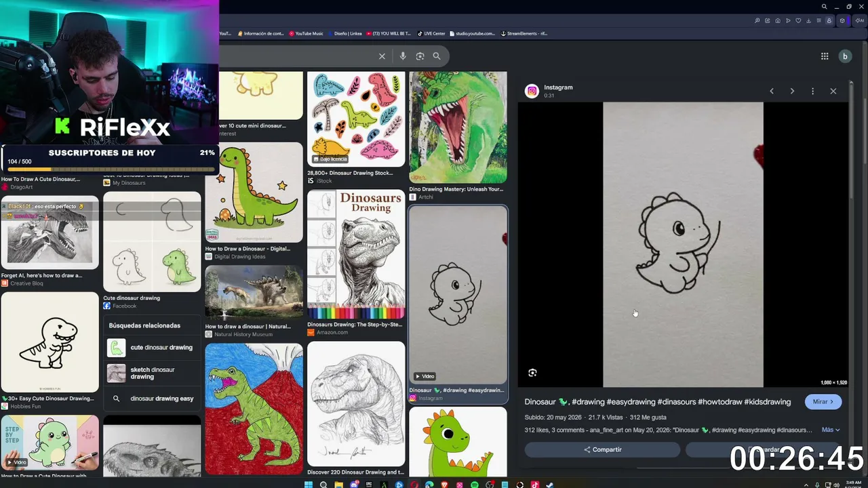Select 'sketch dinosaur drawing' related search
Image resolution: width=868 pixels, height=488 pixels.
(152, 373)
